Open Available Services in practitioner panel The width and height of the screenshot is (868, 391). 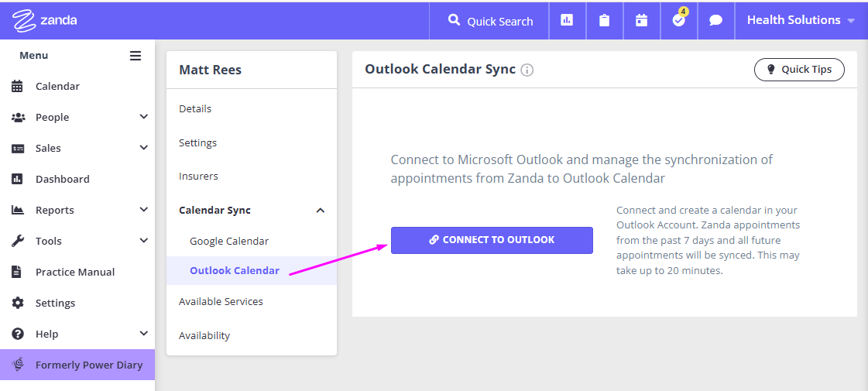point(221,302)
